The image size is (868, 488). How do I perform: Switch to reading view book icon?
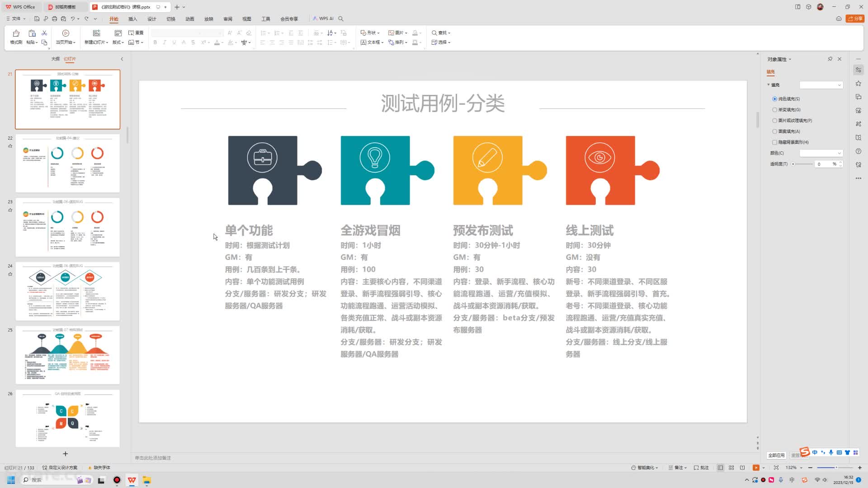tap(742, 468)
